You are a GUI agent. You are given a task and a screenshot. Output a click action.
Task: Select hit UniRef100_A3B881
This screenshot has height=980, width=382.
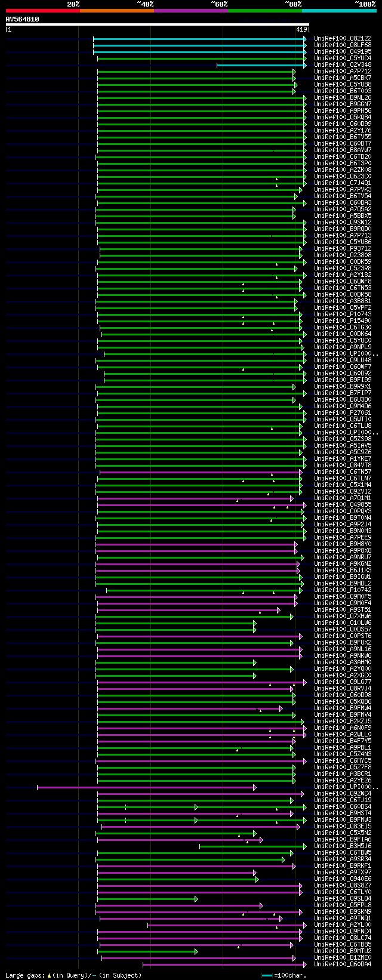click(343, 301)
